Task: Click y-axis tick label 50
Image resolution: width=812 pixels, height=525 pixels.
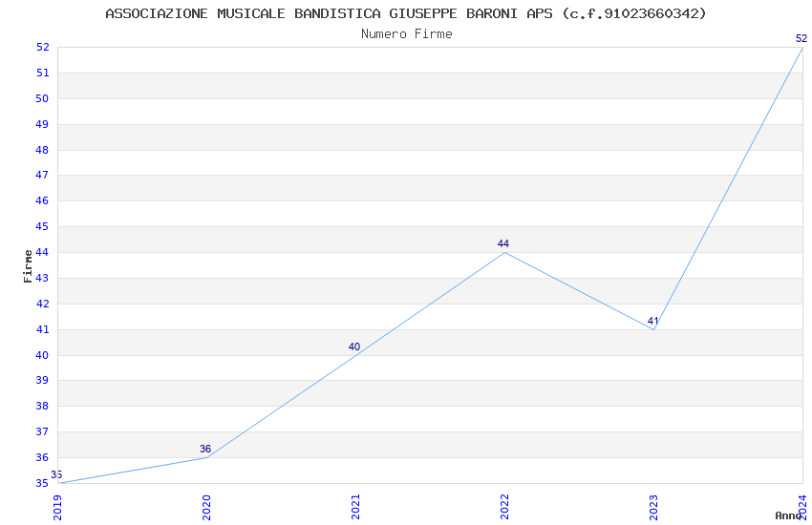Action: pos(42,98)
